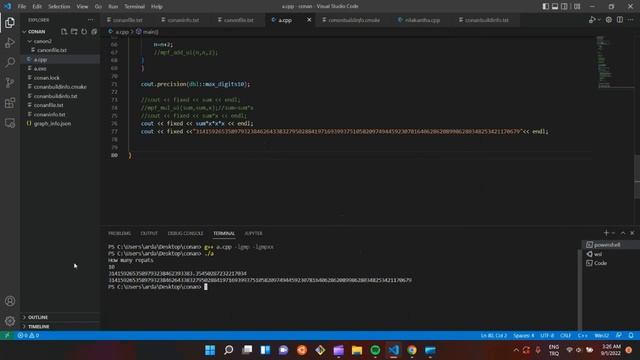Select the powershell terminal instance
The image size is (640, 360).
coord(607,244)
